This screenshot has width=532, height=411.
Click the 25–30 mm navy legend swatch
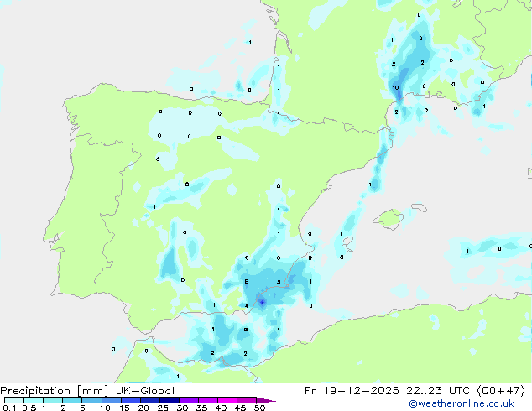tap(169, 400)
